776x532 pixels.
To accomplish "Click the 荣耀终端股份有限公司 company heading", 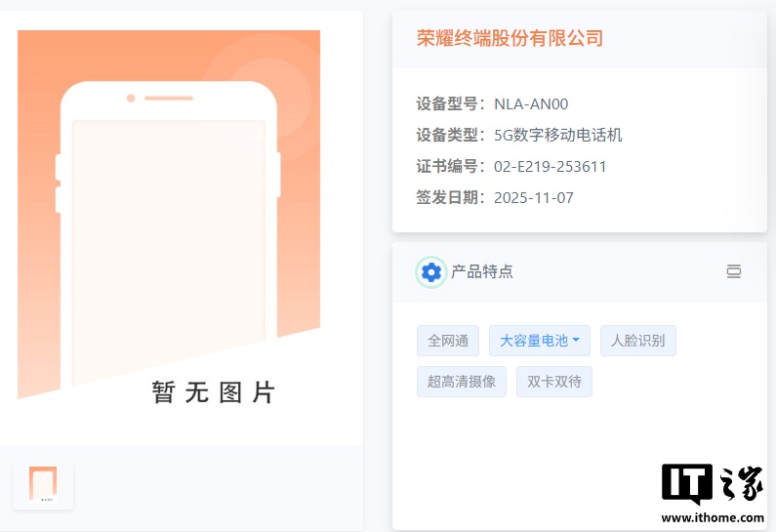I will (510, 39).
